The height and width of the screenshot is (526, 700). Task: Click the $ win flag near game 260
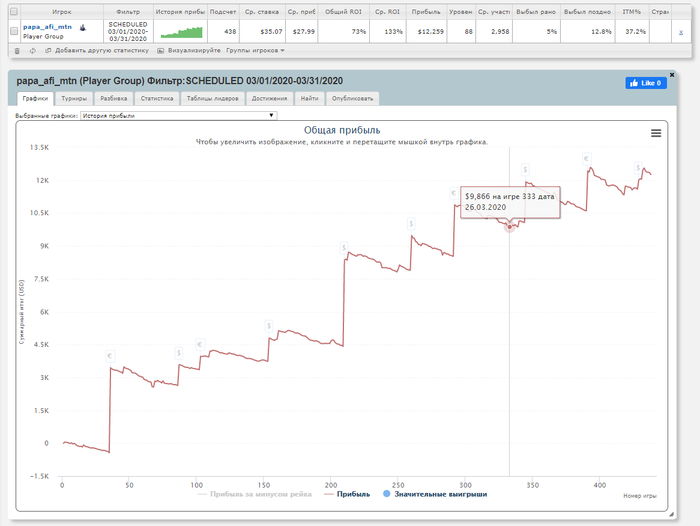(x=411, y=224)
